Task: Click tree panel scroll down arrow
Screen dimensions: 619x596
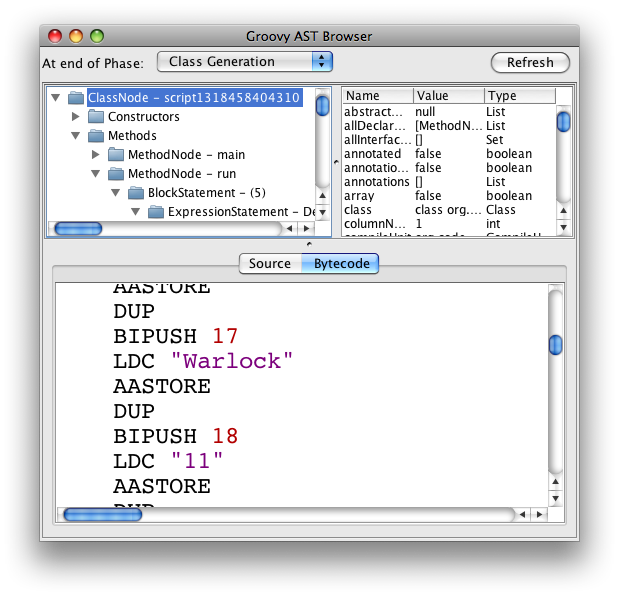Action: pyautogui.click(x=323, y=212)
